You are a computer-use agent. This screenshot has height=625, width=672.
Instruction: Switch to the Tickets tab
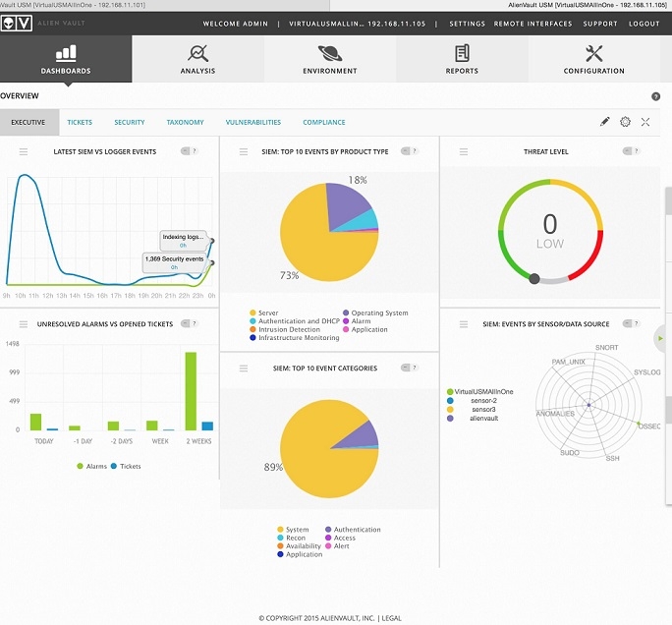click(x=80, y=122)
